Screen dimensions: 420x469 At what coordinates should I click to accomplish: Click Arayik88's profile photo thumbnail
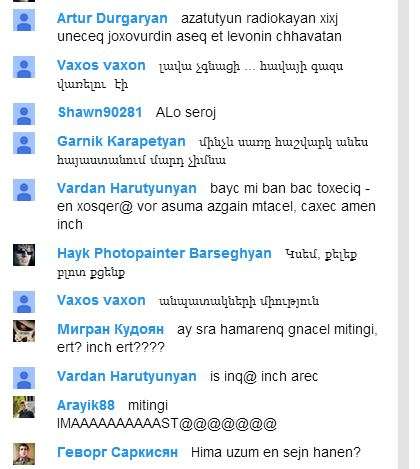point(24,407)
